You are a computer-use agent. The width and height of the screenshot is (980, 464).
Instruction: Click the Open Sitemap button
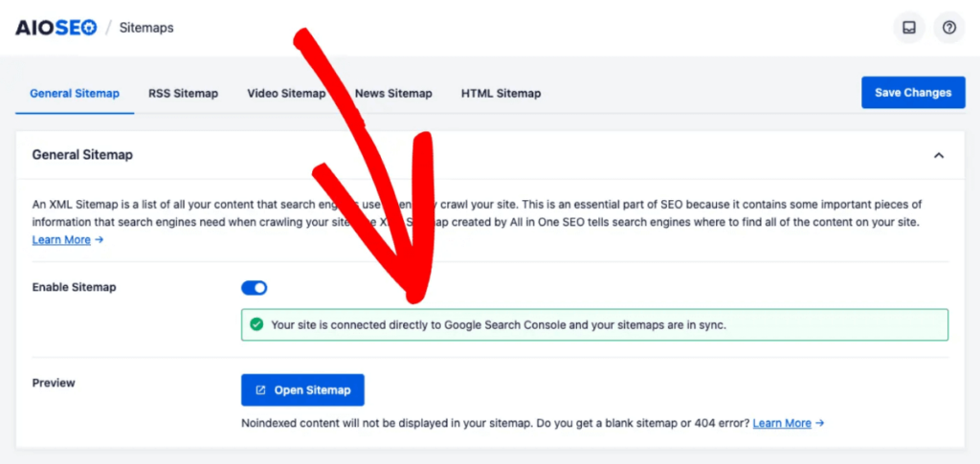point(302,390)
